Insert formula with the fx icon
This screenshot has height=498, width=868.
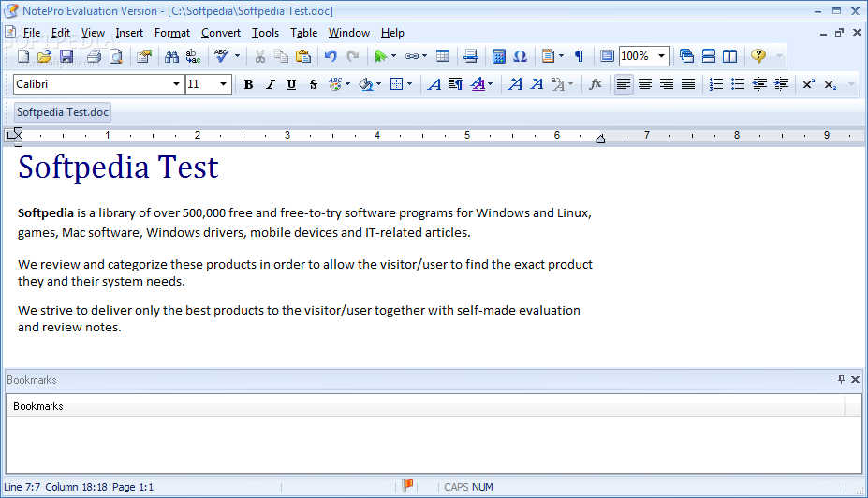tap(596, 84)
